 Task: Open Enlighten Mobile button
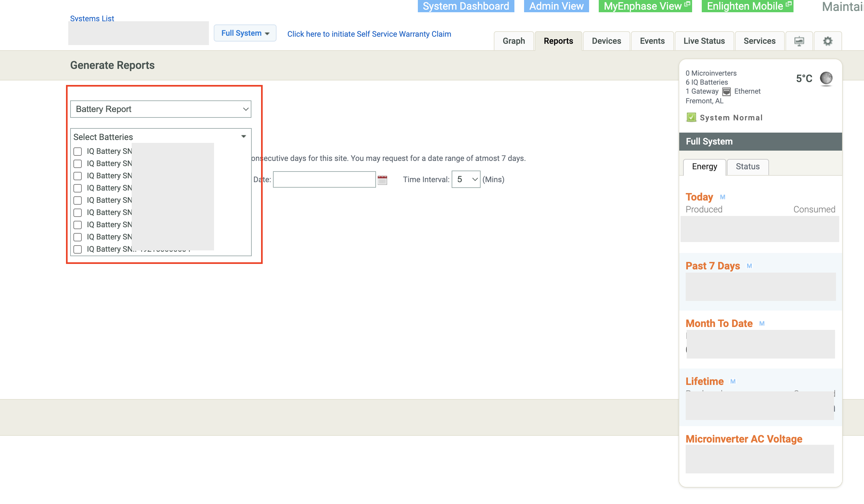click(747, 6)
